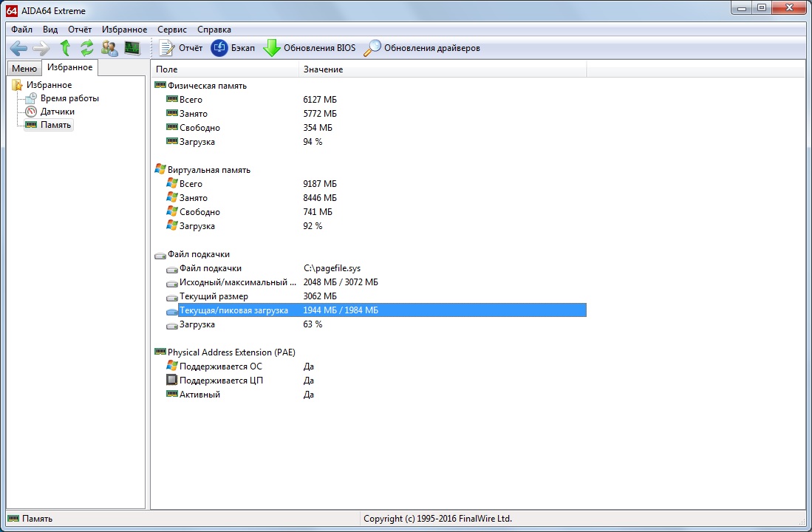Click the green Up arrow toolbar icon
Screen dimensions: 812x532
click(65, 48)
